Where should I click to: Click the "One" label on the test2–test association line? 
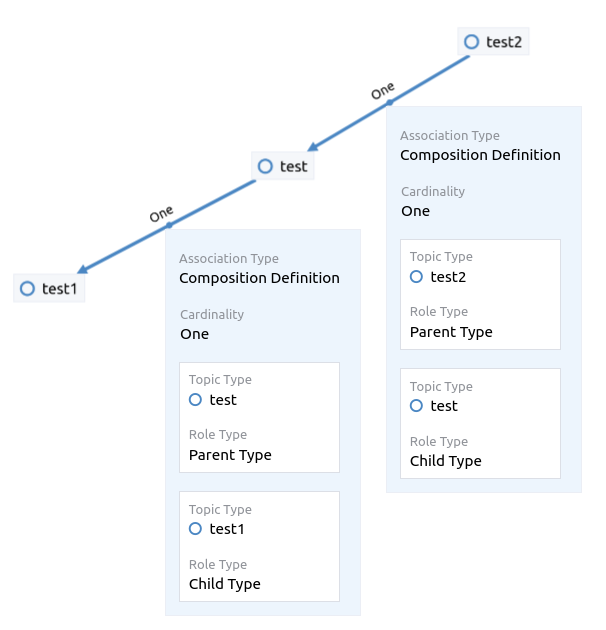pyautogui.click(x=383, y=91)
